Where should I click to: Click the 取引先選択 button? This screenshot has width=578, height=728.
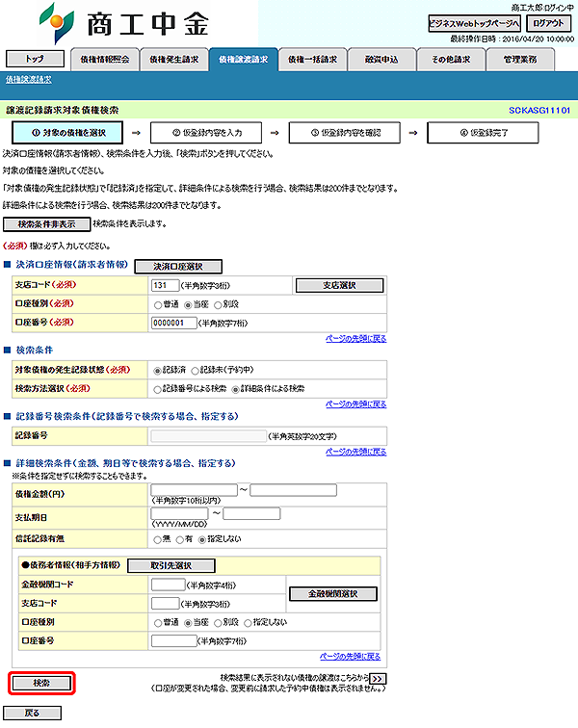point(171,565)
